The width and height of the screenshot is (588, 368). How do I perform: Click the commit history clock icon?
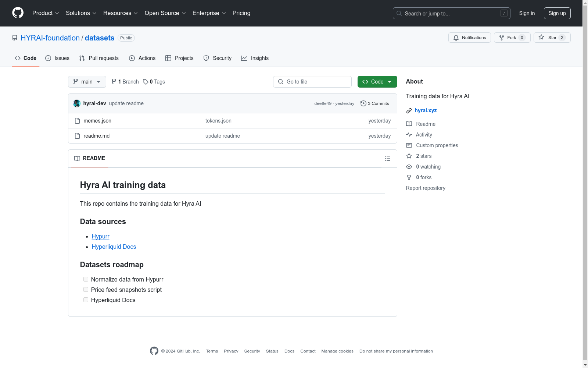[363, 103]
